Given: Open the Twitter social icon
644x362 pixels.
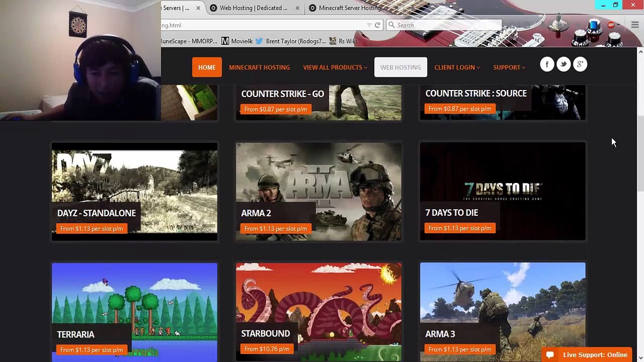Looking at the screenshot, I should [563, 64].
